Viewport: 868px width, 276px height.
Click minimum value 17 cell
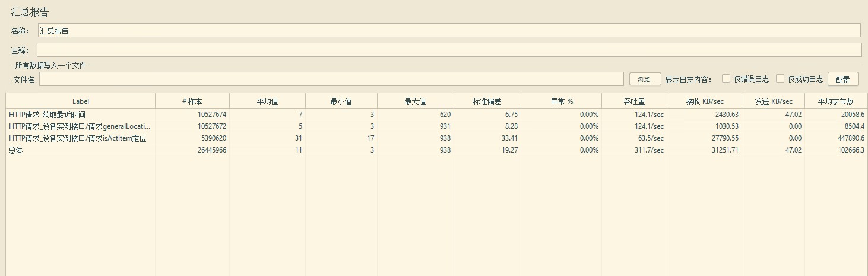click(370, 138)
